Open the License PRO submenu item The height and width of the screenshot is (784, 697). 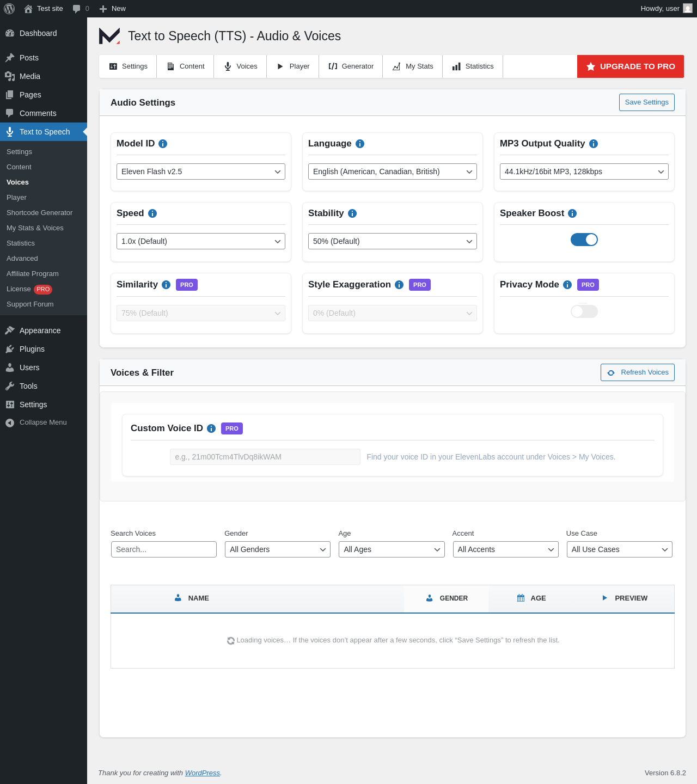[x=29, y=289]
